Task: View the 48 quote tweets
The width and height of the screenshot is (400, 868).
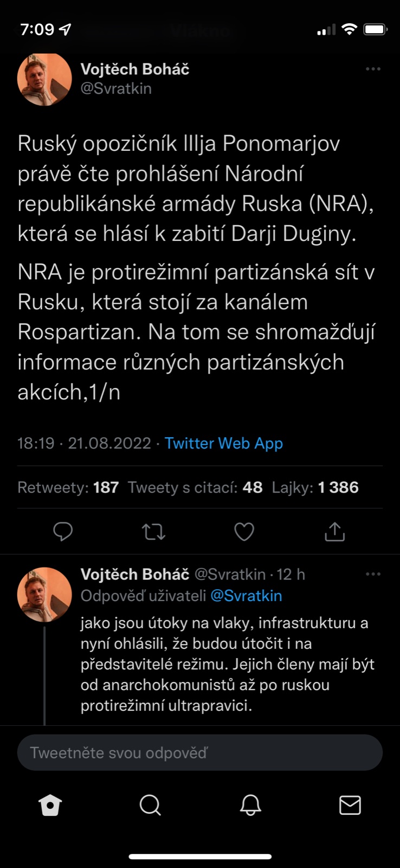Action: click(195, 487)
